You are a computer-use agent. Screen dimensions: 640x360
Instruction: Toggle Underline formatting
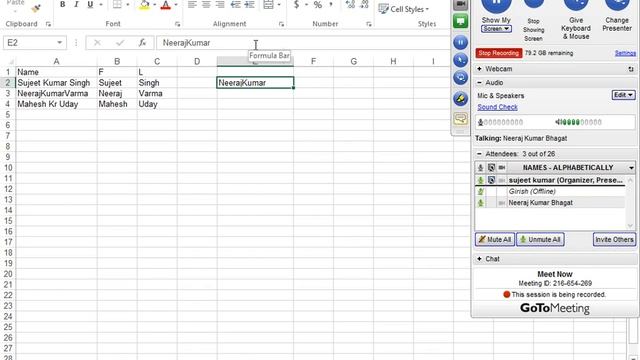coord(90,4)
